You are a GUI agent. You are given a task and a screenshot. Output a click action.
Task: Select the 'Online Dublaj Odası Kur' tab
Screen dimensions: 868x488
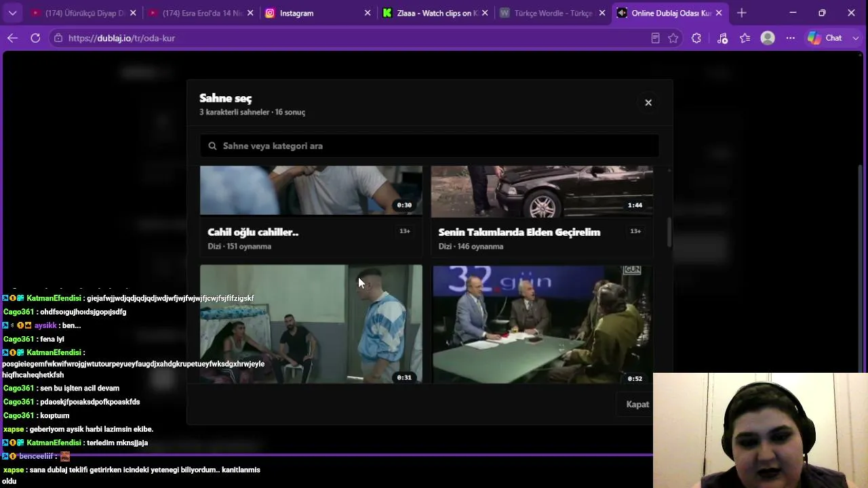[x=670, y=13]
